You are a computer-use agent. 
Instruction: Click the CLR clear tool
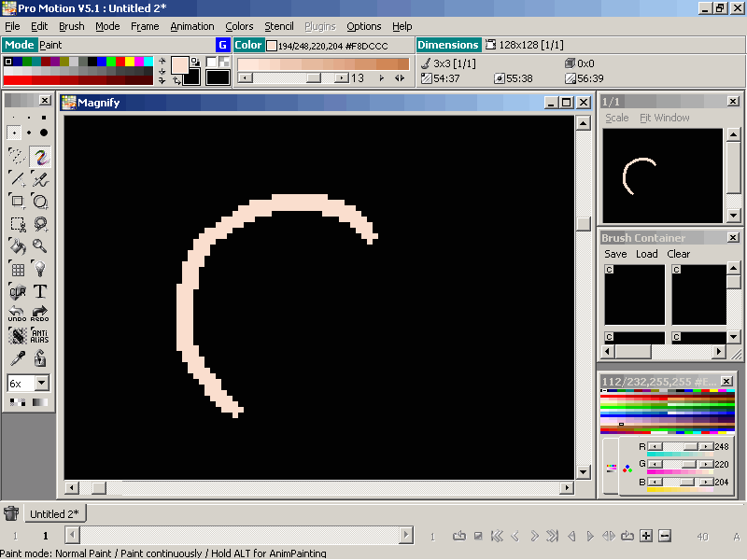[17, 292]
